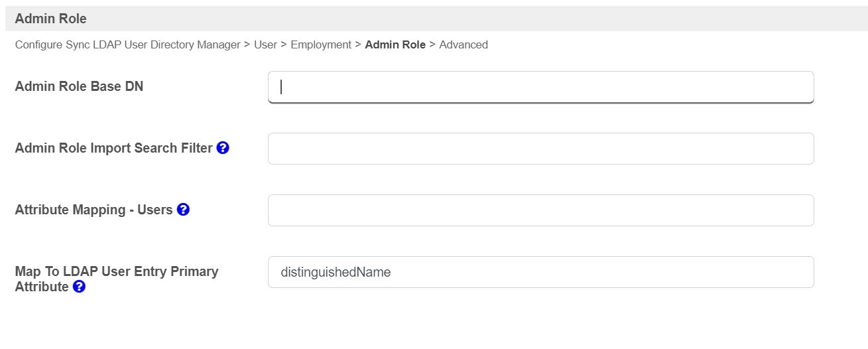Click the Attribute Mapping - Users label text

point(93,210)
